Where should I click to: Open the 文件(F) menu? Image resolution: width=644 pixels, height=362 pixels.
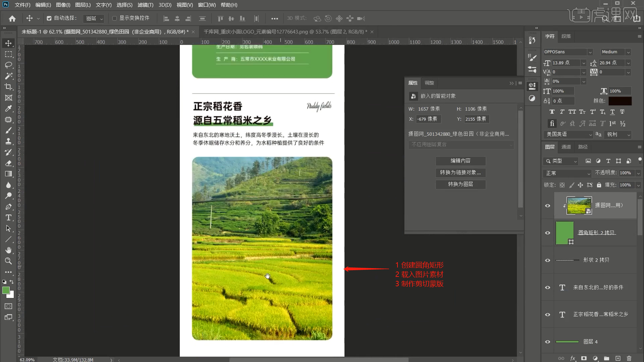click(x=22, y=5)
